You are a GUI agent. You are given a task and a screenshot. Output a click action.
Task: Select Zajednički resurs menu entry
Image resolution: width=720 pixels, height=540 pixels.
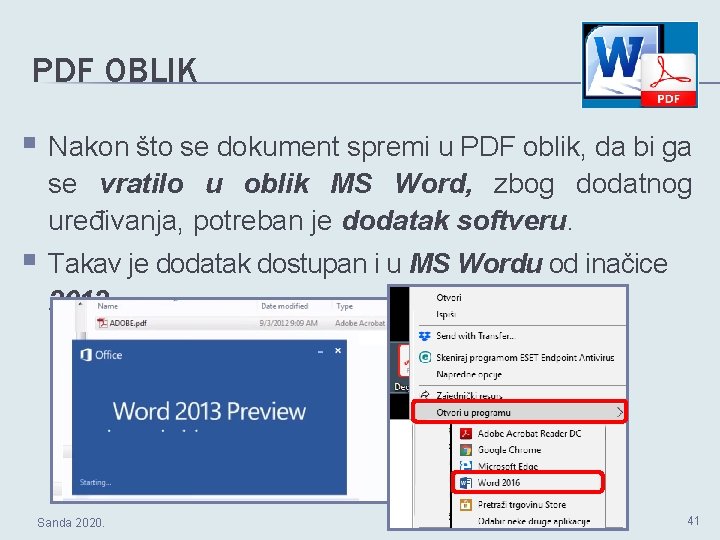coord(469,395)
